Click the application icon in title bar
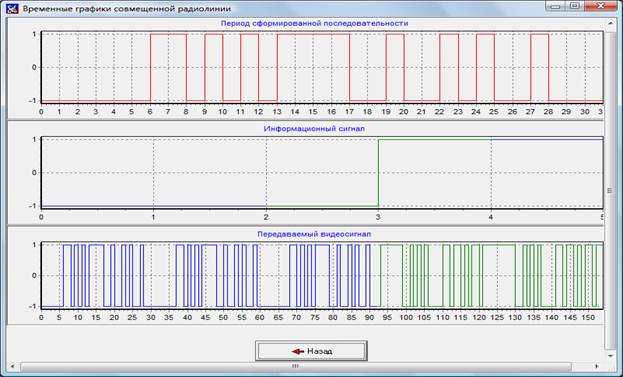 13,8
